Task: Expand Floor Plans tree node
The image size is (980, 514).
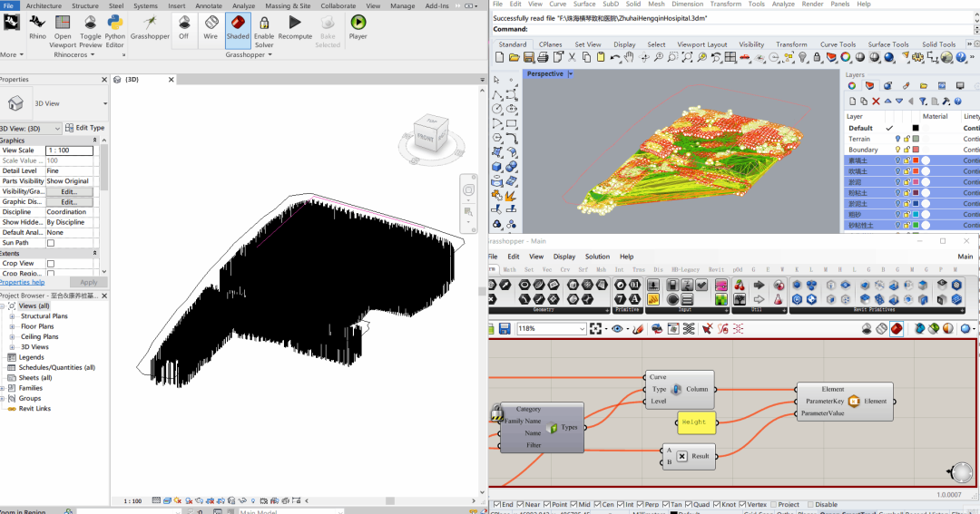Action: point(12,326)
